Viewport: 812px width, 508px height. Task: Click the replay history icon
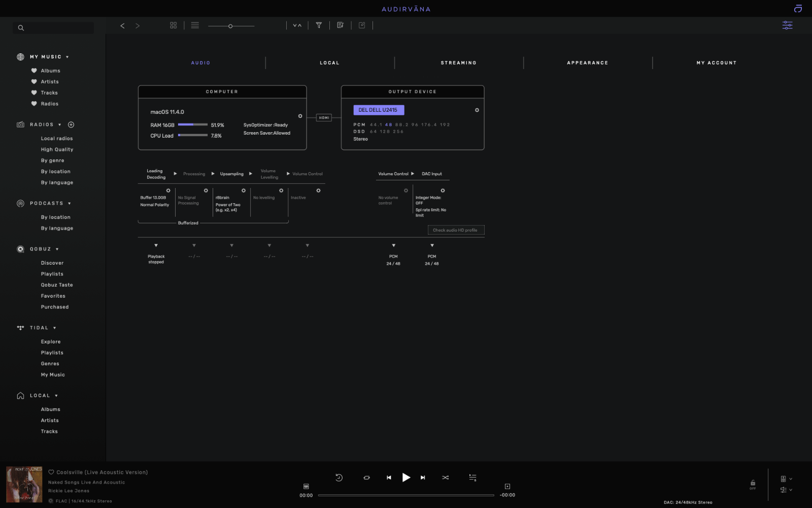click(x=339, y=478)
